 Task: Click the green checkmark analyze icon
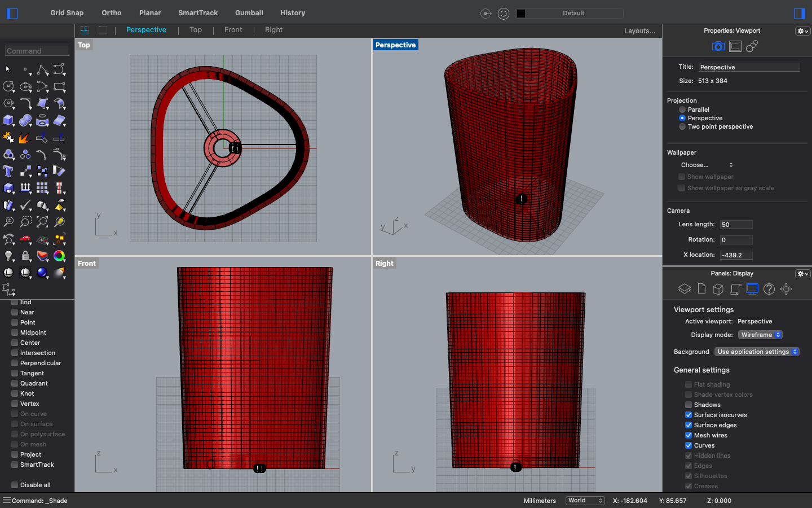click(25, 205)
